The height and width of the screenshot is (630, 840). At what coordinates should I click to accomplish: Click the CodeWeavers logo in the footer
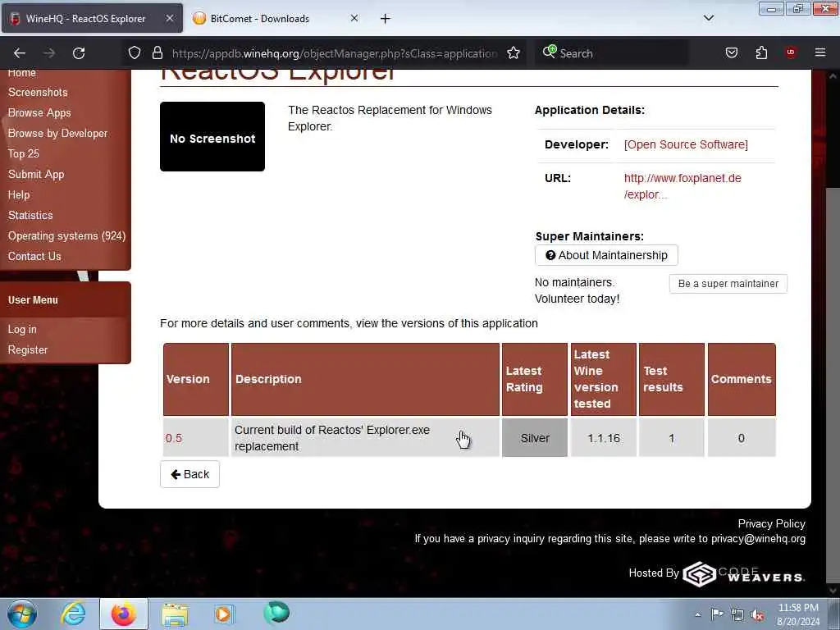point(743,574)
